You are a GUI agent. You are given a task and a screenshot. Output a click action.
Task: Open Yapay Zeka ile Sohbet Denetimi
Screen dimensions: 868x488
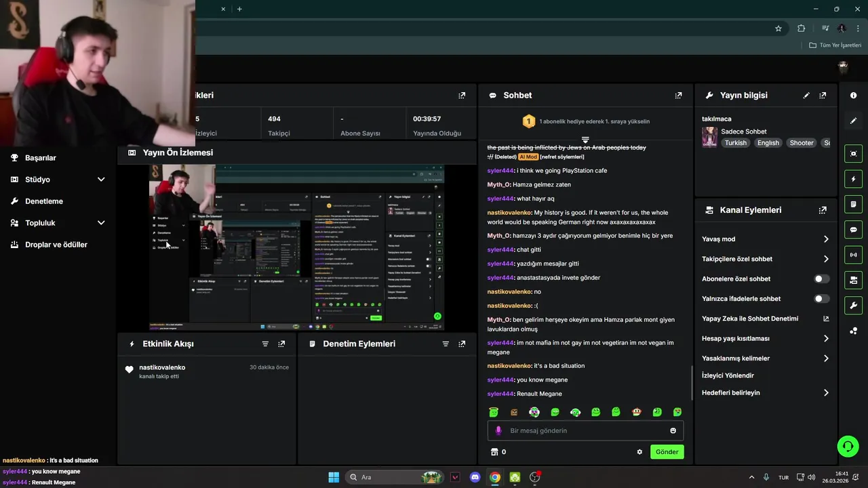pyautogui.click(x=750, y=319)
